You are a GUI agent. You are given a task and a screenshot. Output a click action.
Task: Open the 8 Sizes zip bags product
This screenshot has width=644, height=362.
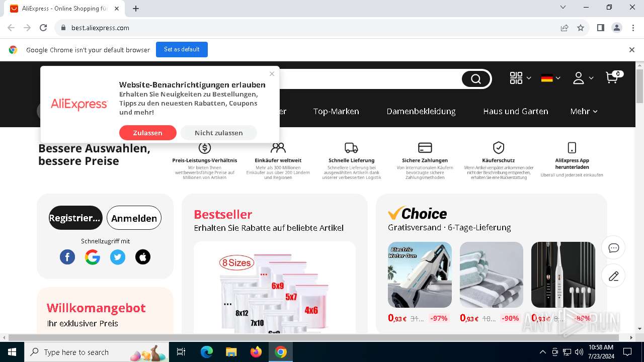[x=275, y=288]
